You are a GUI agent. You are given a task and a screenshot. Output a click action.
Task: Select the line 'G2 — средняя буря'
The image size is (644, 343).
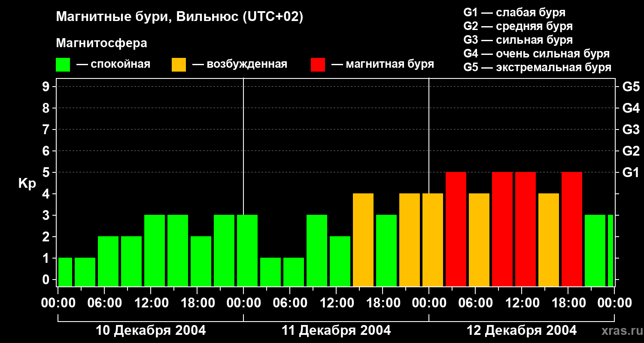pos(518,26)
